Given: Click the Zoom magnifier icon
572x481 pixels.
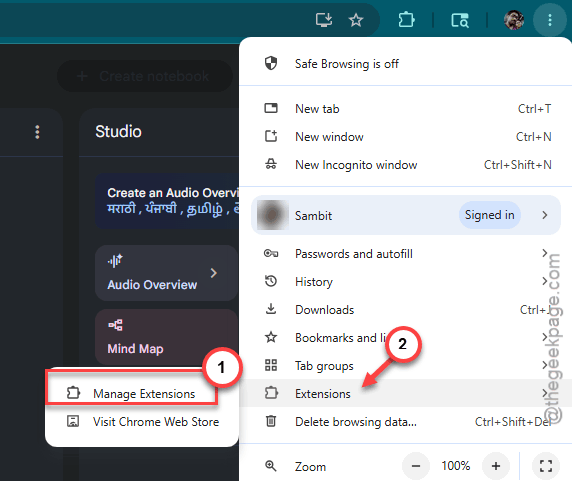Looking at the screenshot, I should coord(271,466).
